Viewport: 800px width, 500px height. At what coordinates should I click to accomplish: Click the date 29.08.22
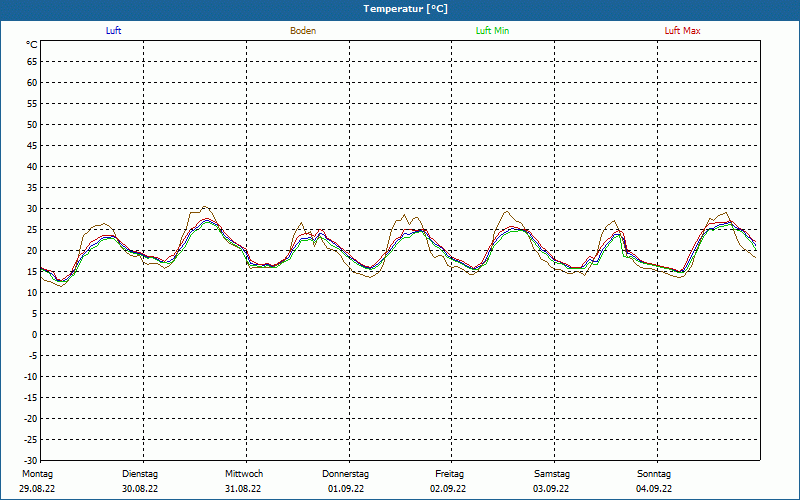37,489
